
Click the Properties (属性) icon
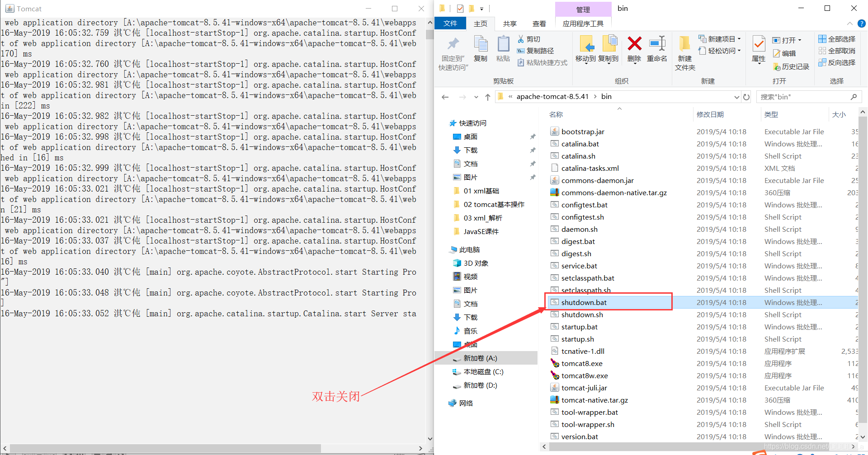759,44
